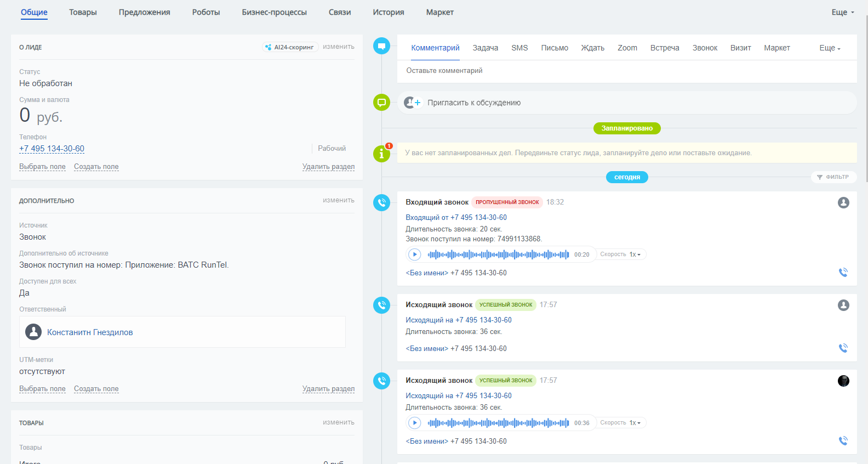
Task: Open the Маркет tab in top navigation
Action: tap(440, 12)
